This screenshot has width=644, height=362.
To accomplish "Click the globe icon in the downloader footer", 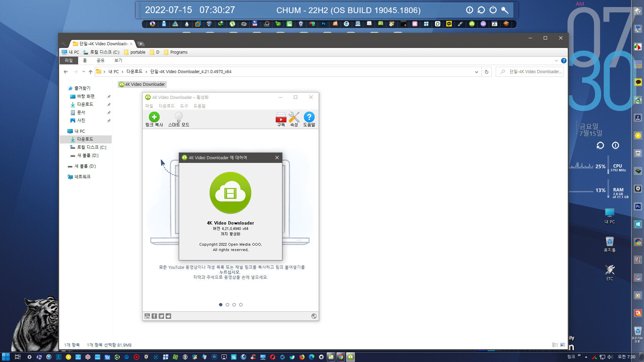I will (314, 316).
